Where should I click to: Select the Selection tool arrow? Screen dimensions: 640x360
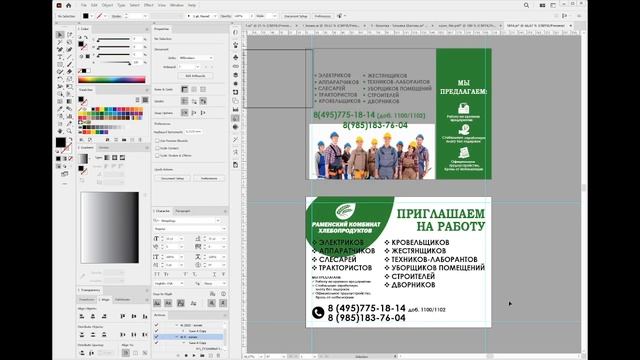60,35
